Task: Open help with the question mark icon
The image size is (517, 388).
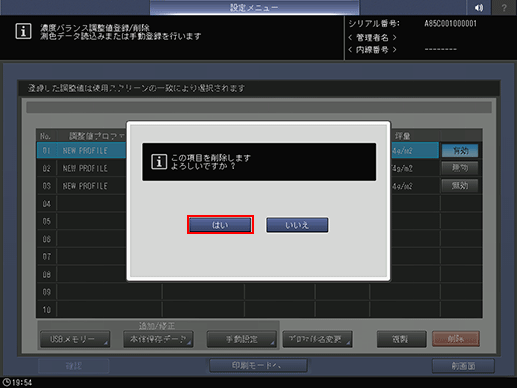Action: coord(504,7)
